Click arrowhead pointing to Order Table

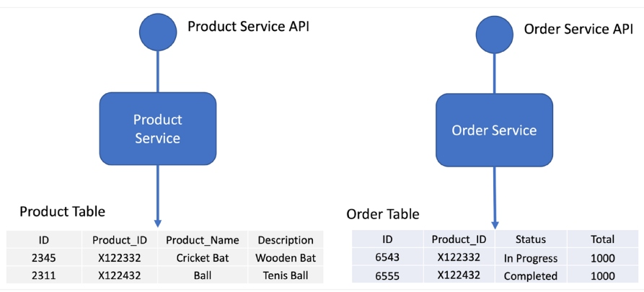(494, 224)
